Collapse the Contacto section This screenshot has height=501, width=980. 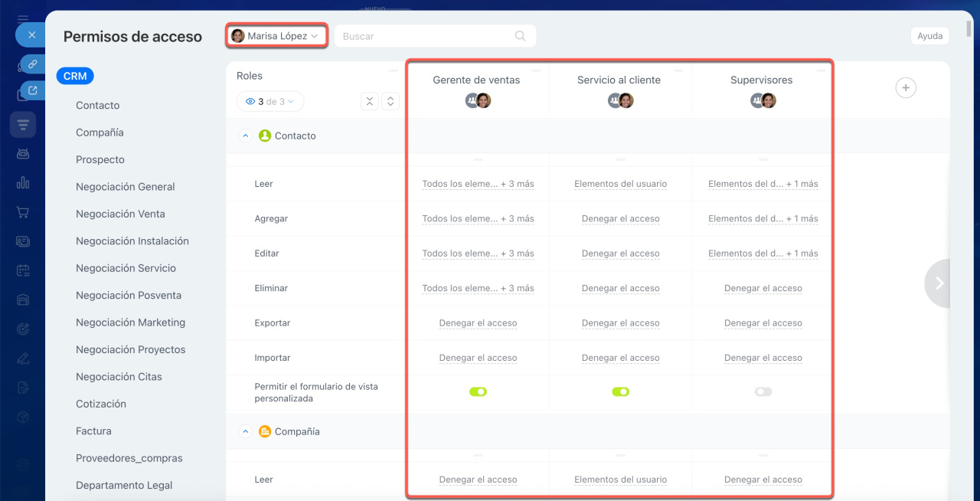[x=246, y=136]
